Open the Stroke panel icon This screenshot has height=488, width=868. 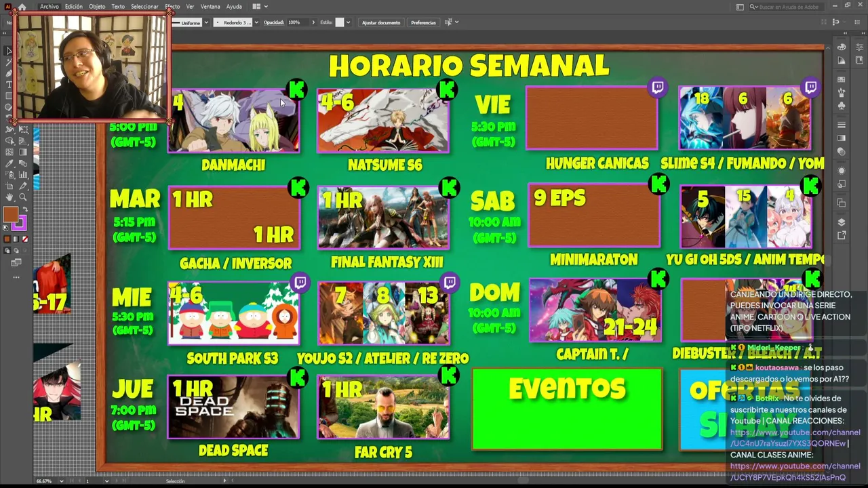[842, 125]
